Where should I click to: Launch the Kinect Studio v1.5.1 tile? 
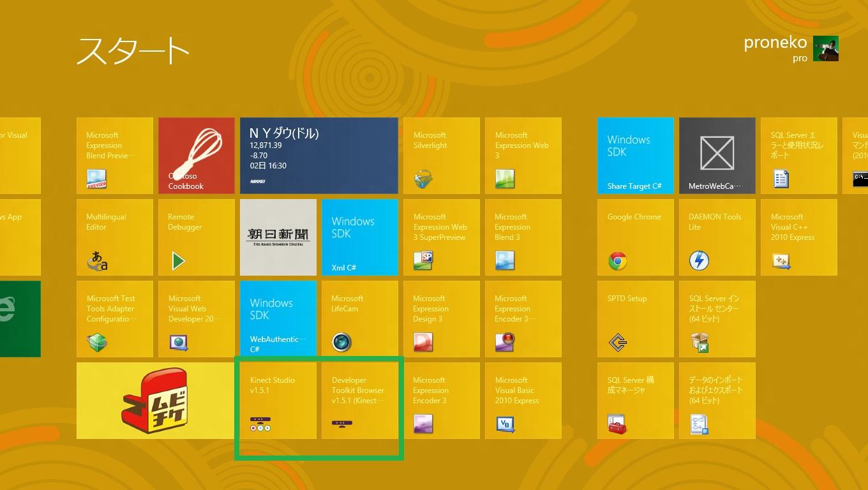point(278,401)
